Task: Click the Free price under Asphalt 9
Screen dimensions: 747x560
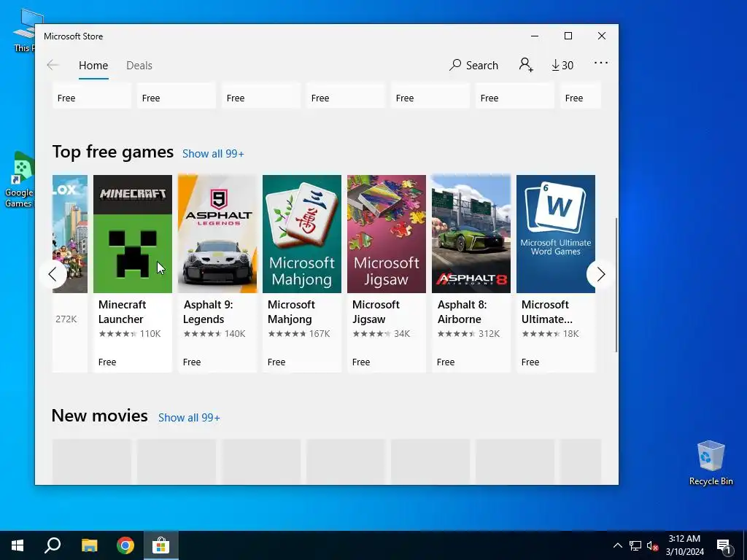Action: (192, 362)
